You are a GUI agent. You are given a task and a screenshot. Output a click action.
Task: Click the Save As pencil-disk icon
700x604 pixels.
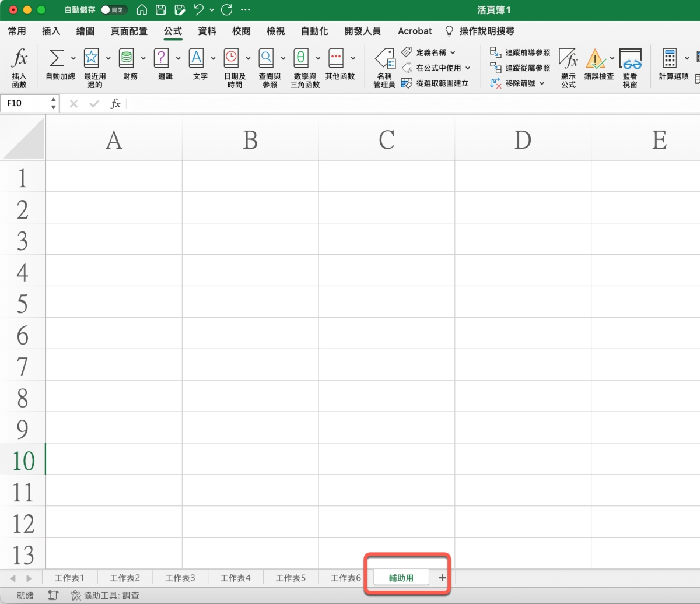click(180, 10)
